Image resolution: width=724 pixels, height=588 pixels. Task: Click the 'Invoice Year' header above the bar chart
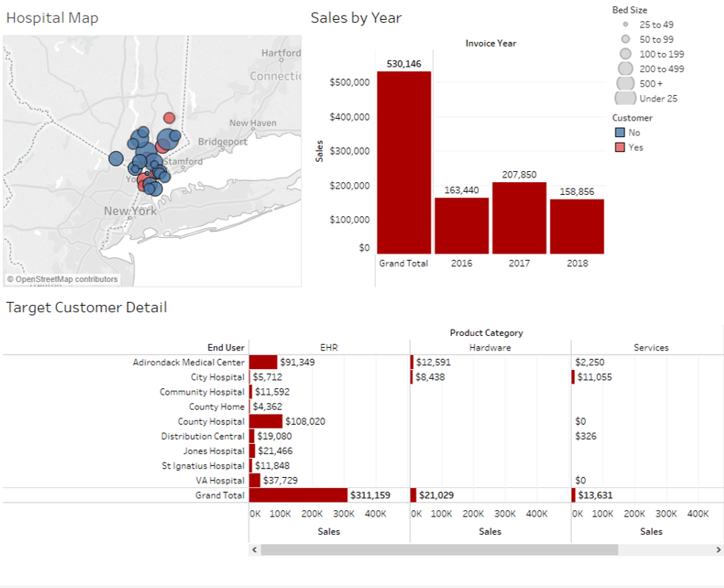coord(491,44)
